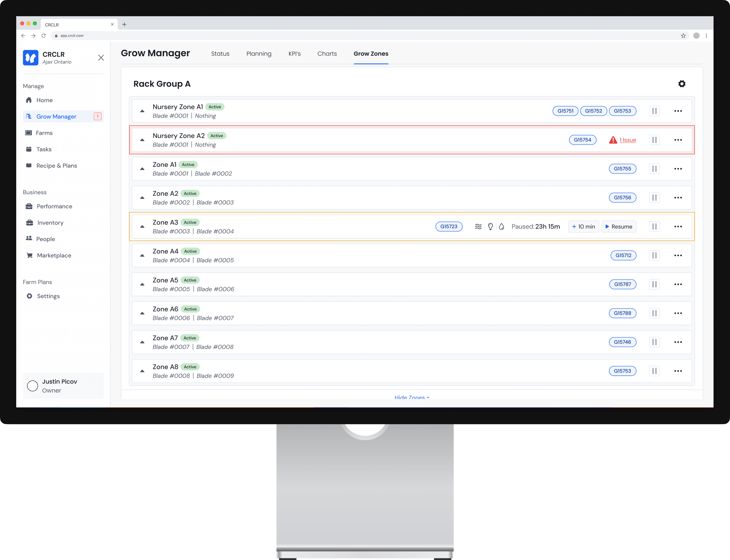
Task: Open Inventory from the sidebar
Action: tap(50, 223)
